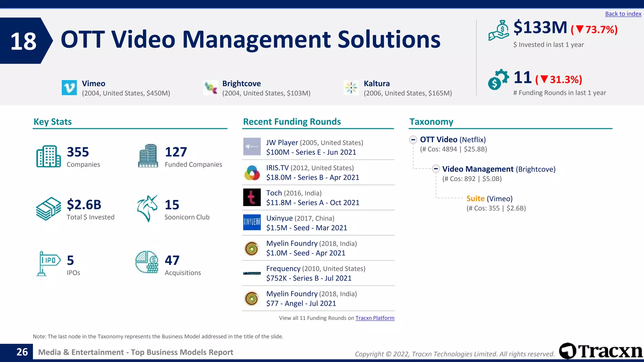Viewport: 644px width, 362px height.
Task: Click the money bag invested icon
Action: [x=499, y=30]
